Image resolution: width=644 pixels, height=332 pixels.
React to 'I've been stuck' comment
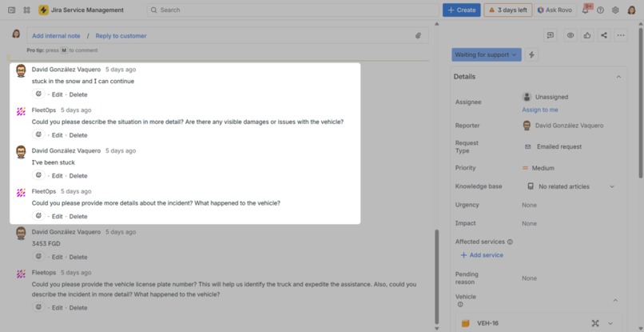(x=38, y=175)
